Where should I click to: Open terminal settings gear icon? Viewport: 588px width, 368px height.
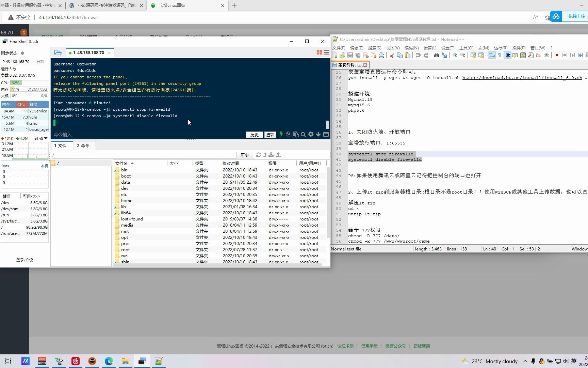[311, 134]
